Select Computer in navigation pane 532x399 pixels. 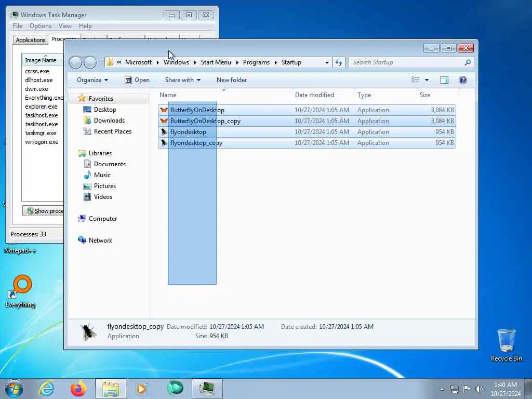[103, 219]
